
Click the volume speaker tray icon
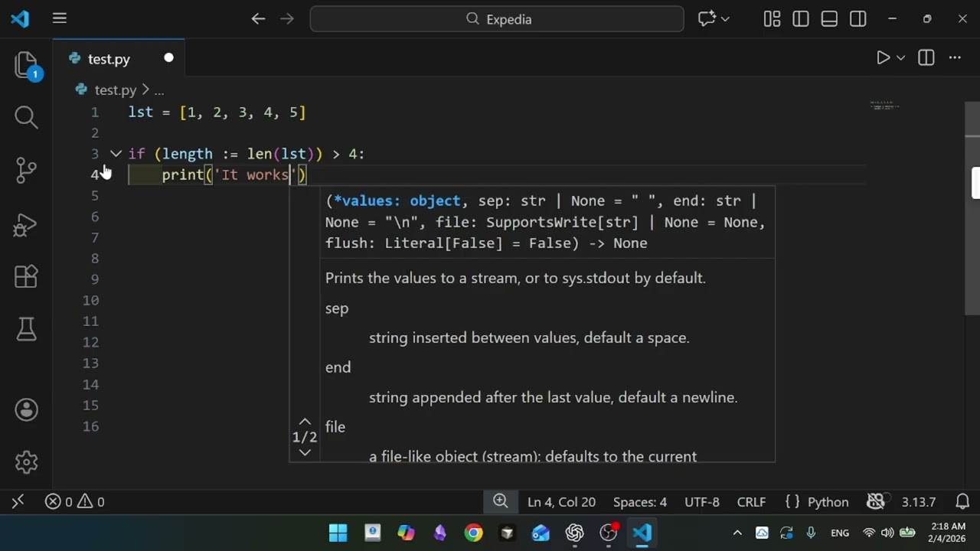[x=887, y=533]
